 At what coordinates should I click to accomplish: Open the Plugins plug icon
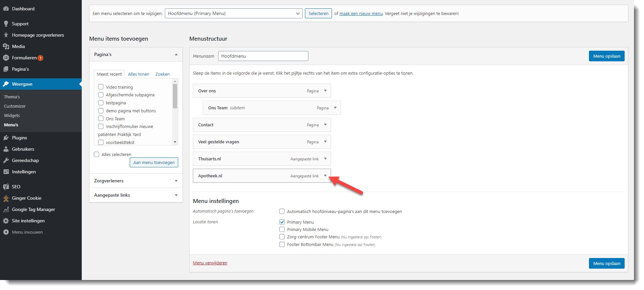click(6, 138)
